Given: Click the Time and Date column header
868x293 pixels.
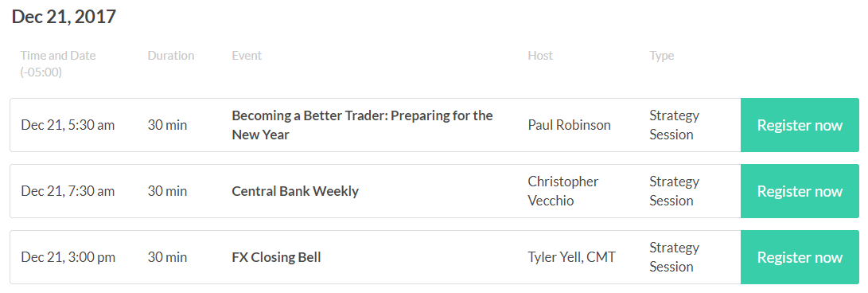Looking at the screenshot, I should (58, 64).
